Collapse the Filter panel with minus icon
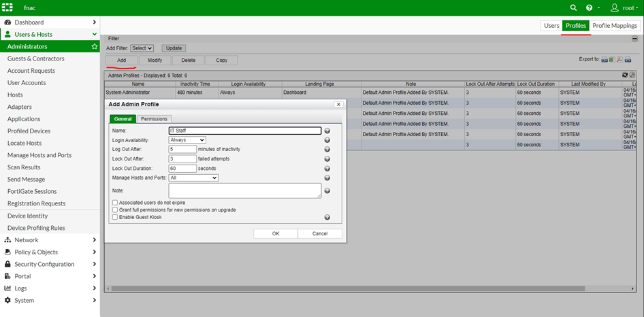Image resolution: width=644 pixels, height=317 pixels. (634, 39)
